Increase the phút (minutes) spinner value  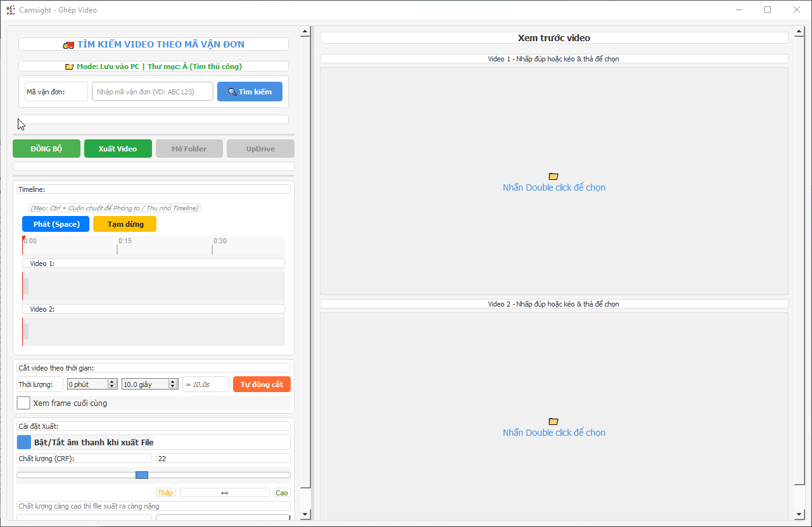[112, 382]
